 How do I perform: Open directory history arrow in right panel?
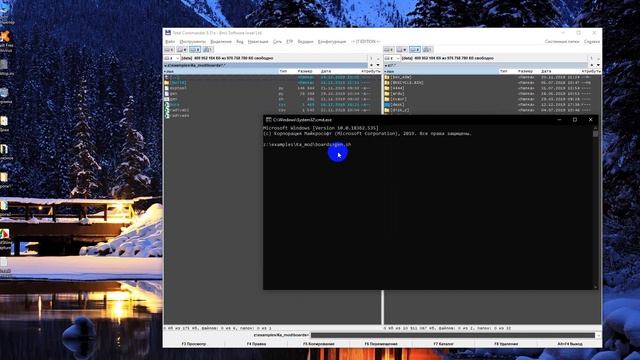(x=598, y=65)
